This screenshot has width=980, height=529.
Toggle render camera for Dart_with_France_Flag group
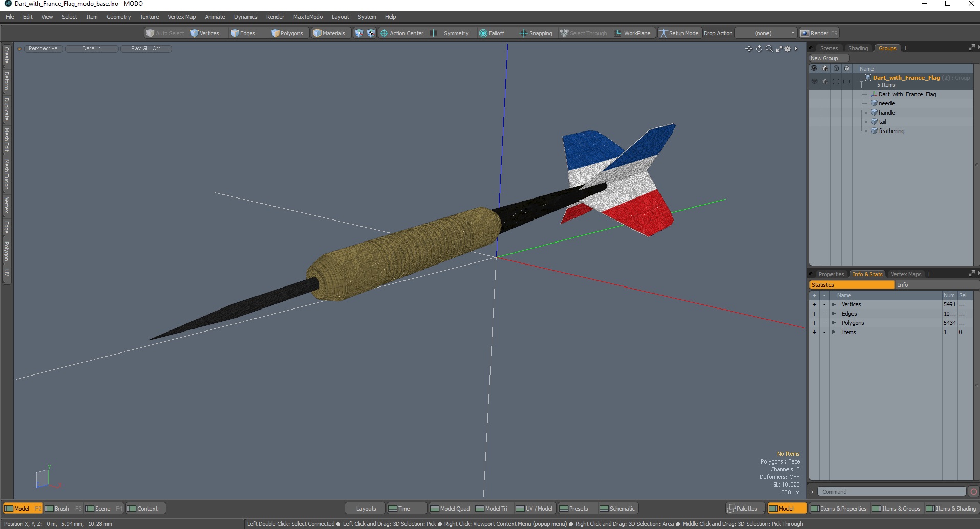click(825, 81)
